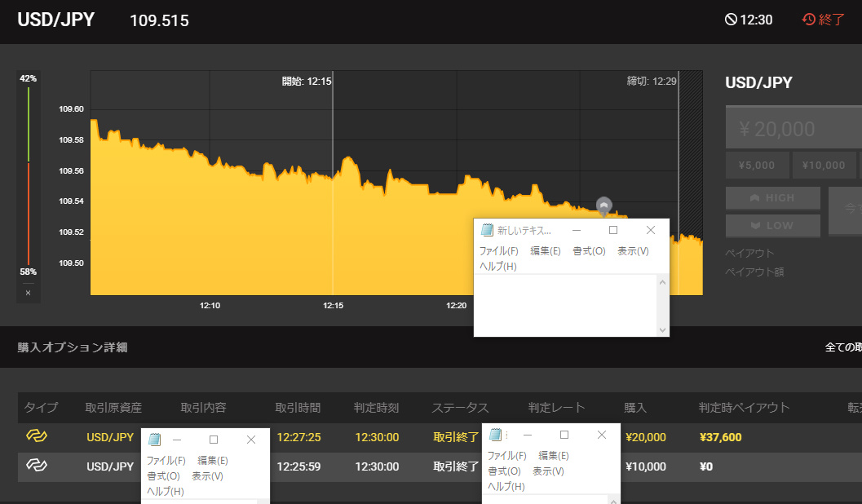The image size is (862, 504).
Task: Select the LOW option button
Action: coord(773,225)
